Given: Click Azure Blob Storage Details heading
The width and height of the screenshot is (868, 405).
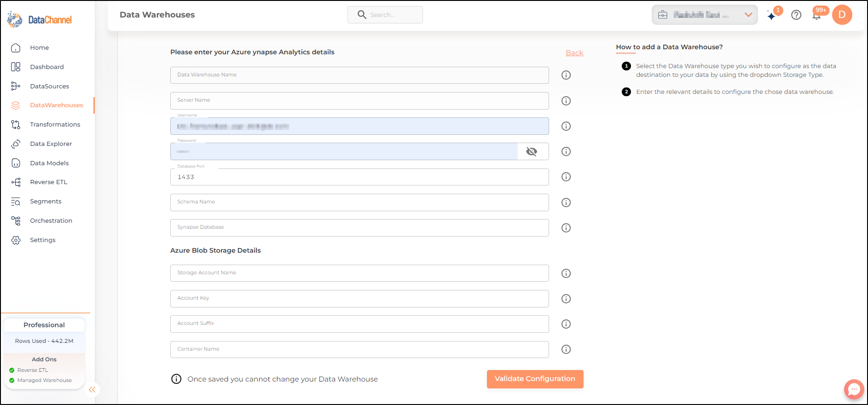Looking at the screenshot, I should point(215,250).
